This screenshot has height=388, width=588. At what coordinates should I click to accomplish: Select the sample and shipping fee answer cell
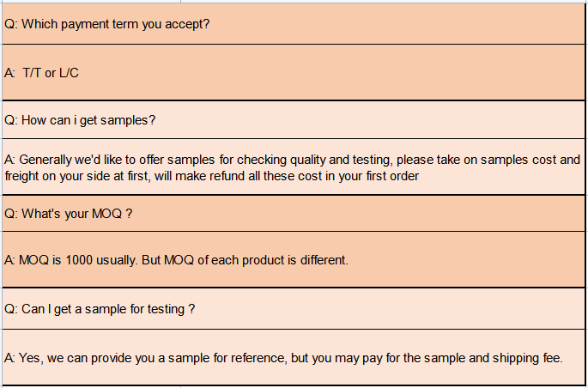(294, 358)
